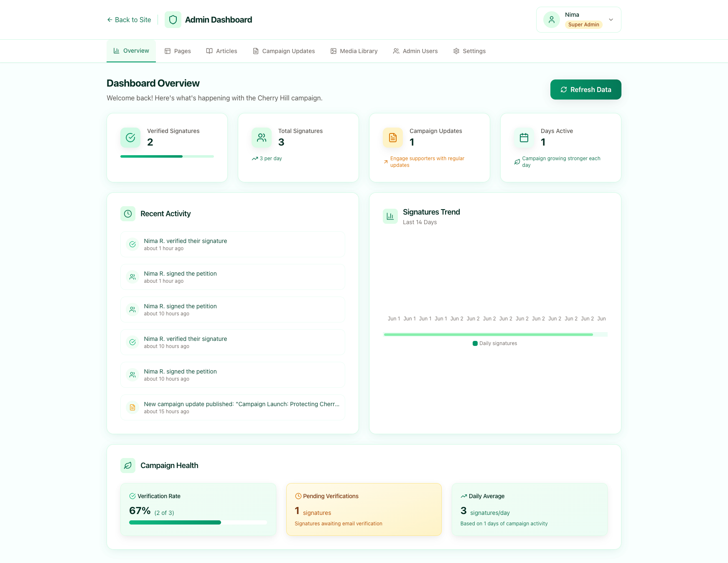This screenshot has width=728, height=563.
Task: Click the Refresh Data button
Action: [585, 90]
